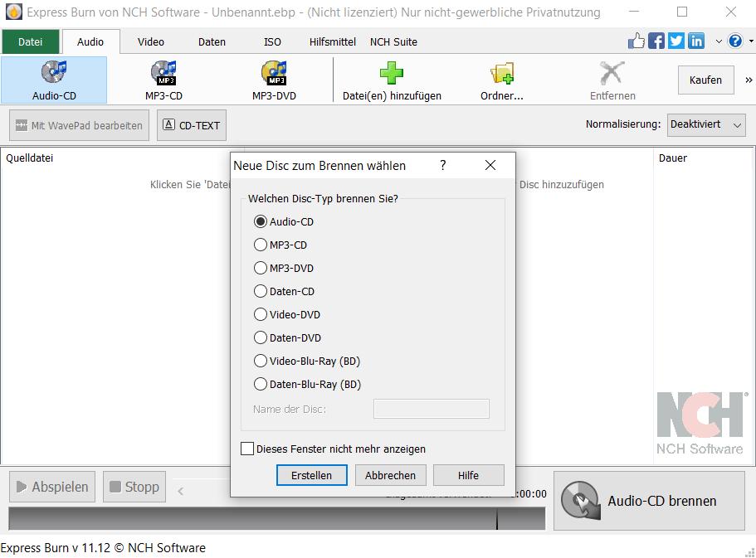The width and height of the screenshot is (756, 558).
Task: Select the Audio-CD toolbar icon
Action: pos(53,79)
